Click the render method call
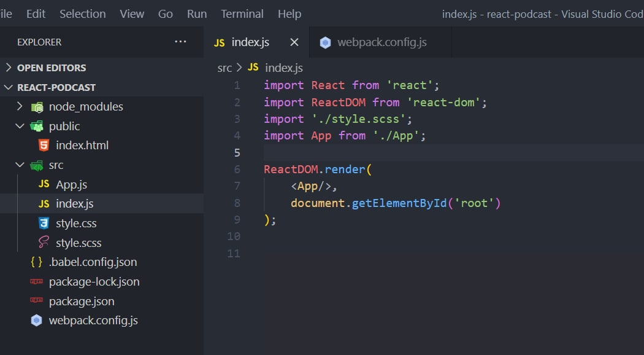 coord(345,170)
